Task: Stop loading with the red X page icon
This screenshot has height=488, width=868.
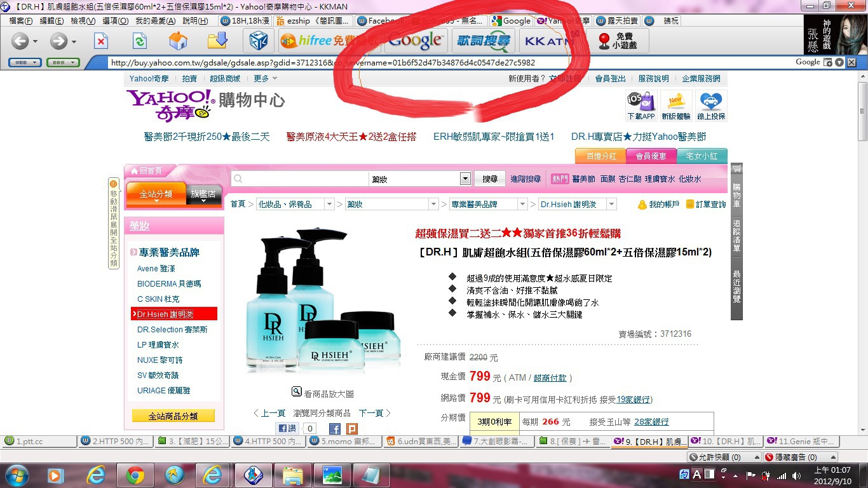Action: click(101, 42)
